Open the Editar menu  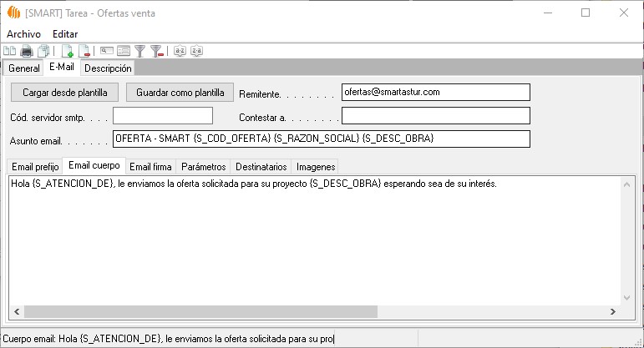65,33
